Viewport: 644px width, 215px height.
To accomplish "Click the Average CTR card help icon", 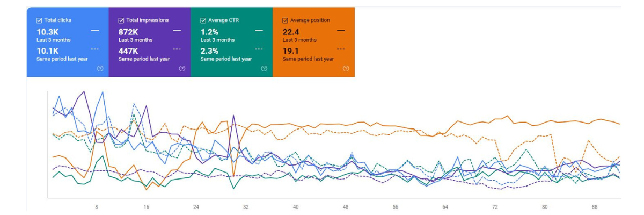I will [264, 69].
